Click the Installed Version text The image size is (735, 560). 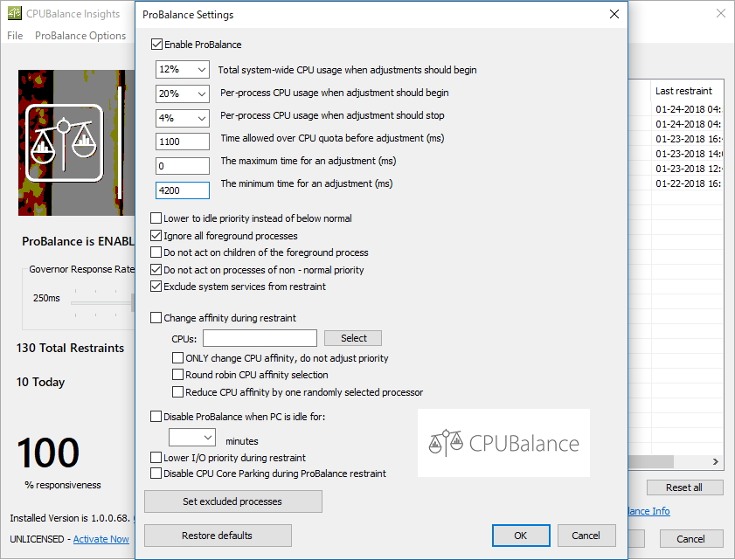[x=70, y=518]
